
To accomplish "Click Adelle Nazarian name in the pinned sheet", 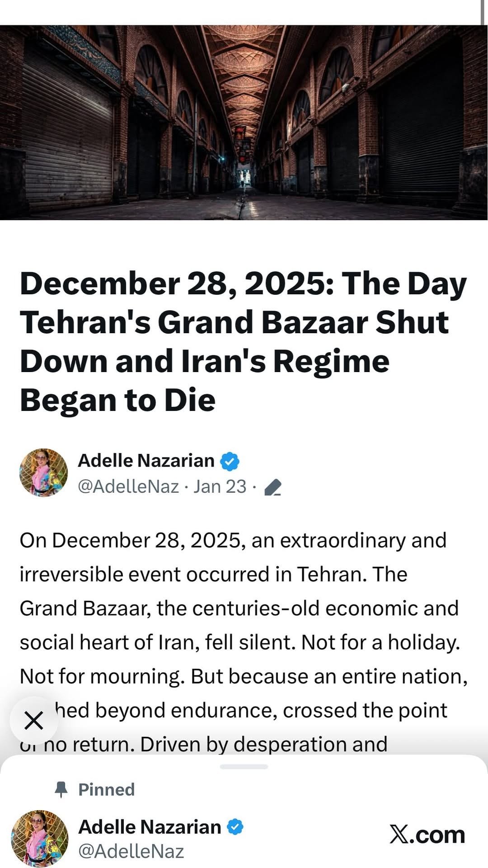I will tap(150, 827).
